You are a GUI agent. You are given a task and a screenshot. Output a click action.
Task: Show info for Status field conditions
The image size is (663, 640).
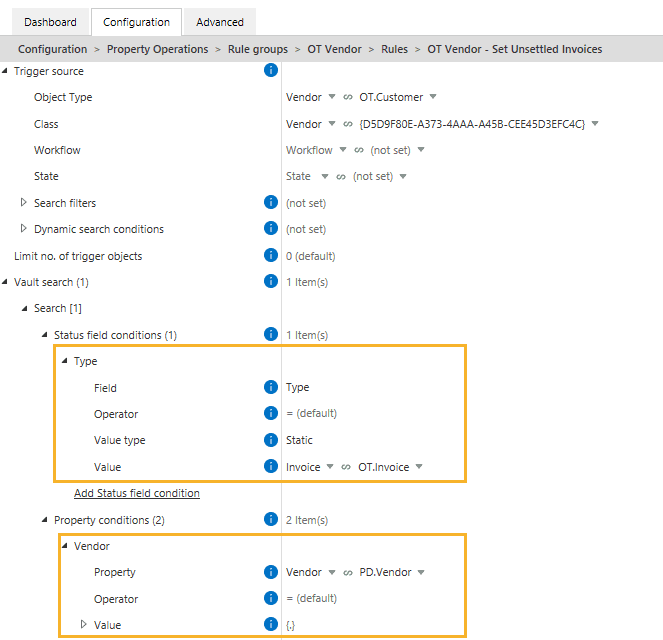click(271, 334)
